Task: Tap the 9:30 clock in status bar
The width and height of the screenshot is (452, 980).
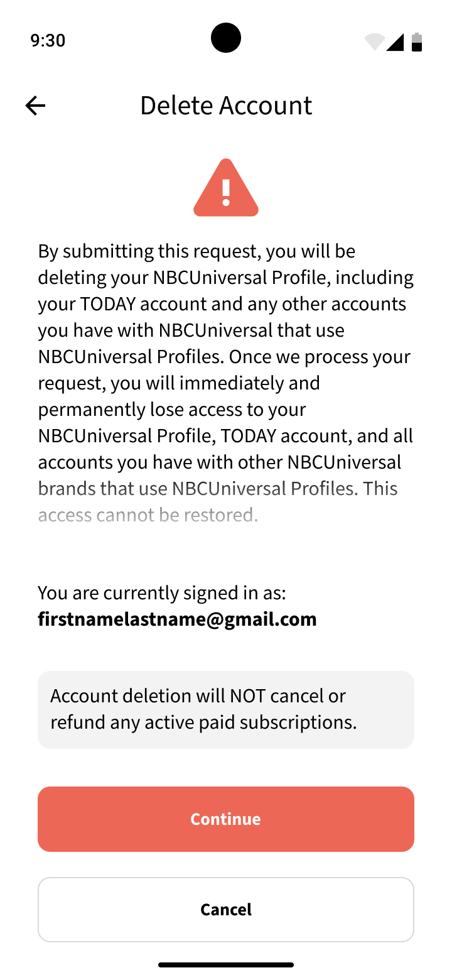Action: (x=48, y=41)
